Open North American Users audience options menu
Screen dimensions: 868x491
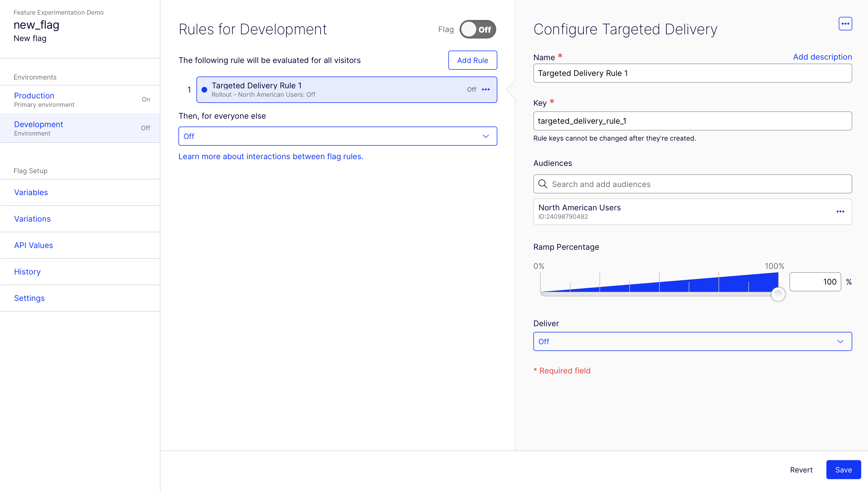point(840,211)
